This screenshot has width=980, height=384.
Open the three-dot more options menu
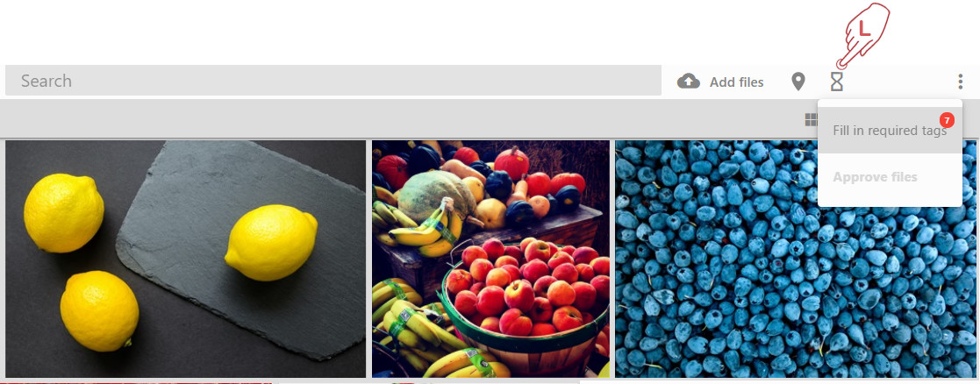coord(960,82)
